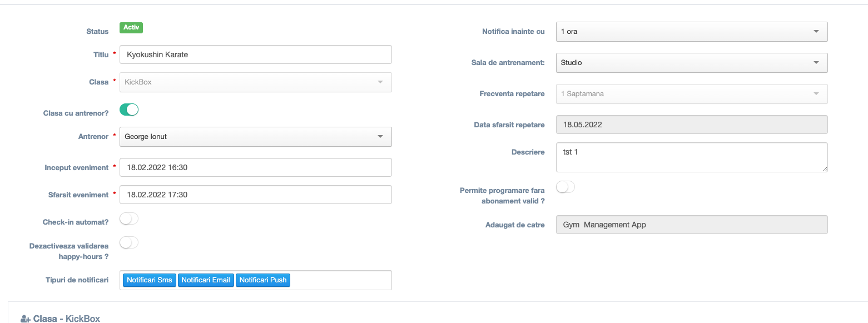The width and height of the screenshot is (868, 323).
Task: Click the Sfarsit eveniment date field
Action: (255, 195)
